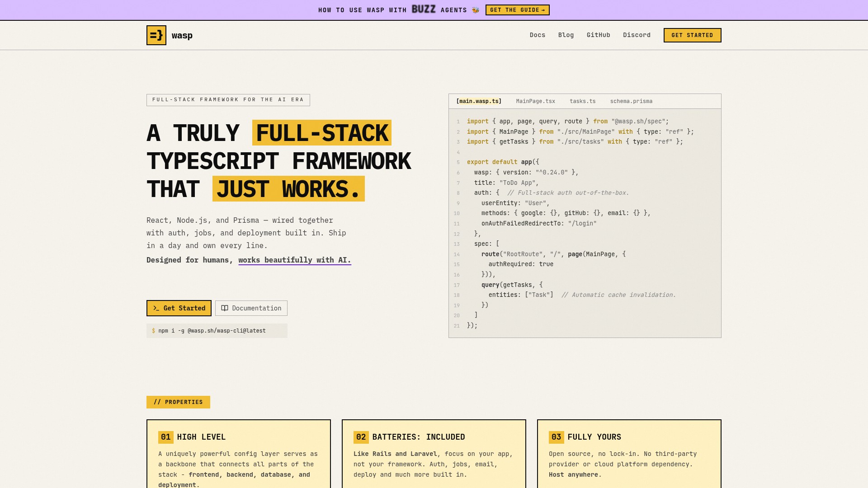Click the terminal prompt icon on Get Started
The height and width of the screenshot is (488, 868).
[x=156, y=308]
